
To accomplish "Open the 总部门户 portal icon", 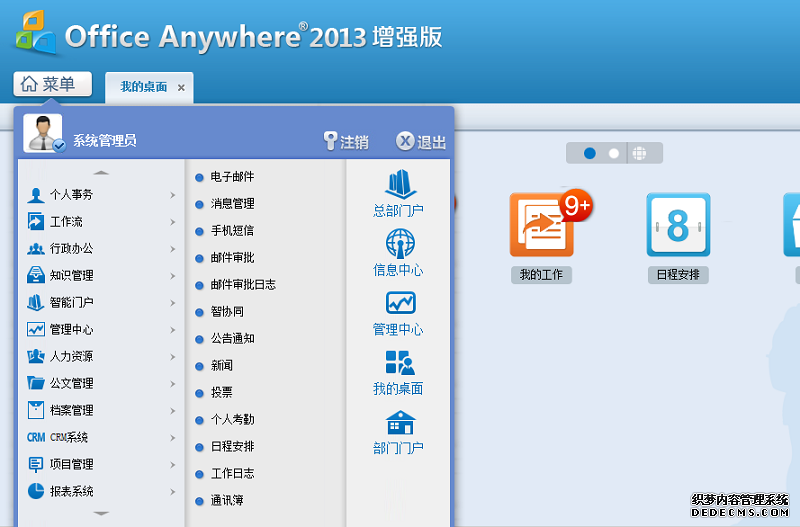I will tap(400, 184).
